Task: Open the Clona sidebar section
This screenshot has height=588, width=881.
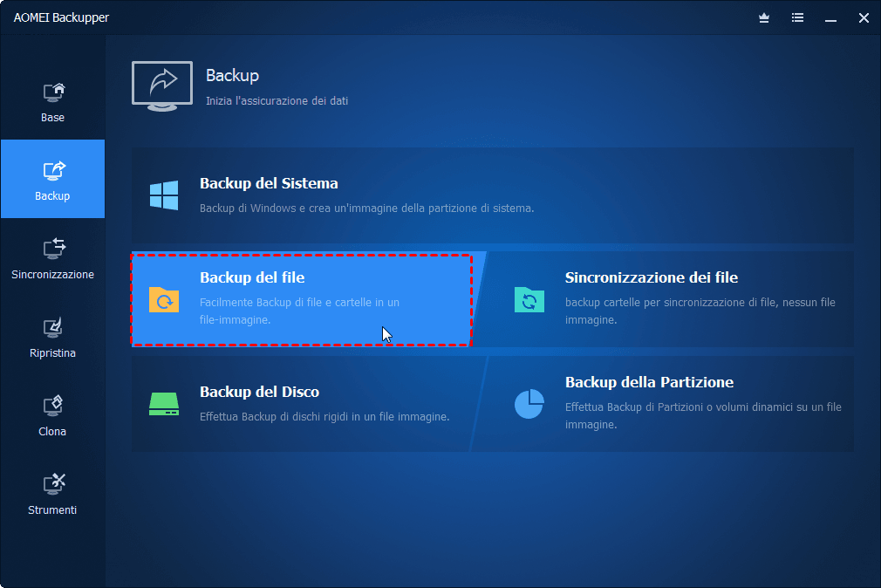Action: tap(53, 416)
